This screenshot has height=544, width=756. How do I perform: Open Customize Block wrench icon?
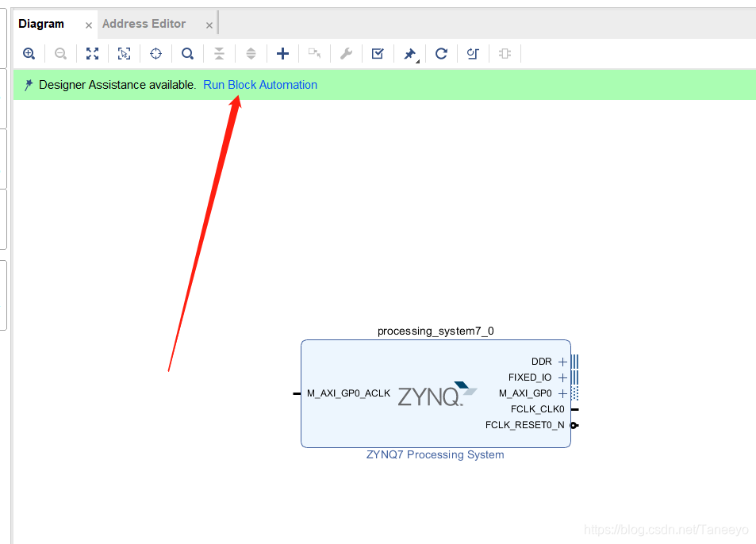point(346,53)
